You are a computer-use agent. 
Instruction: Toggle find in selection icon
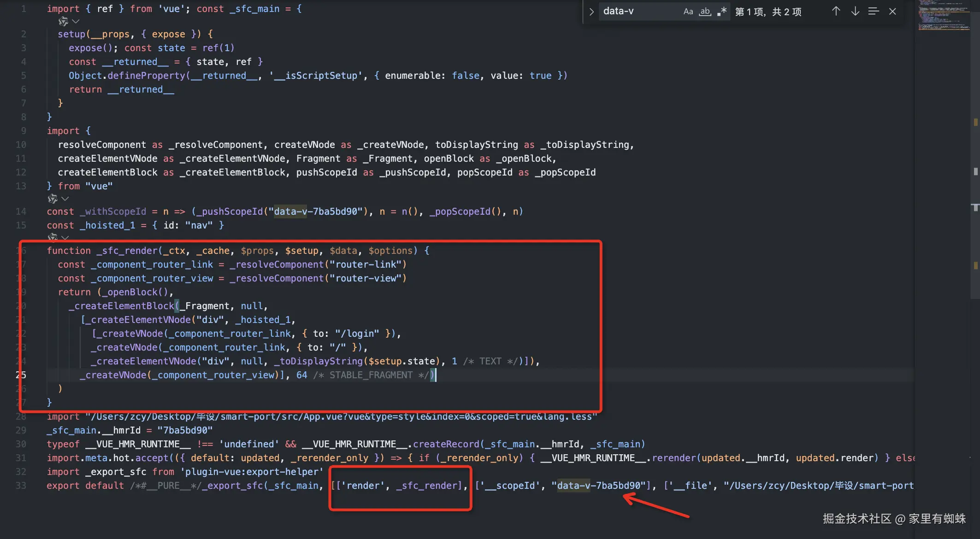874,12
